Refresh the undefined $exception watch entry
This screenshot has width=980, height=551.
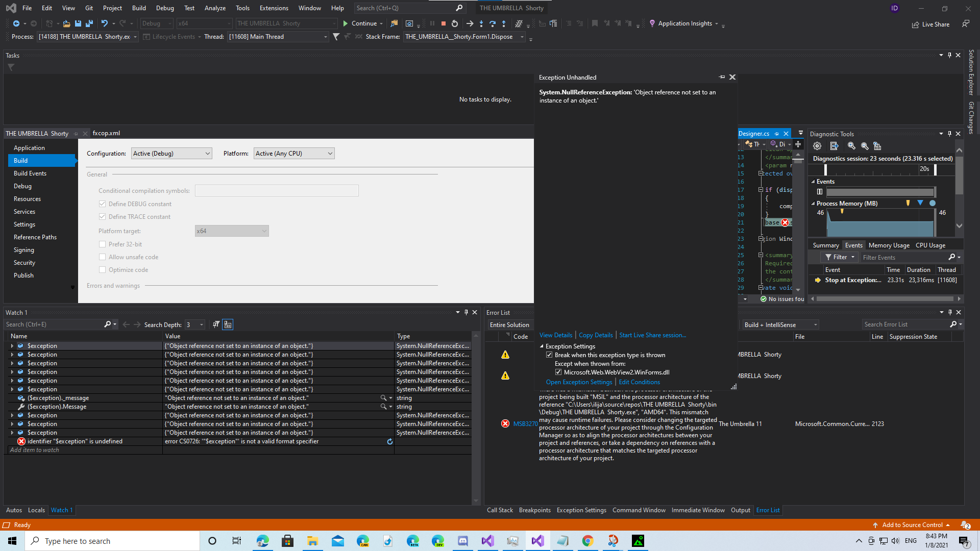390,442
